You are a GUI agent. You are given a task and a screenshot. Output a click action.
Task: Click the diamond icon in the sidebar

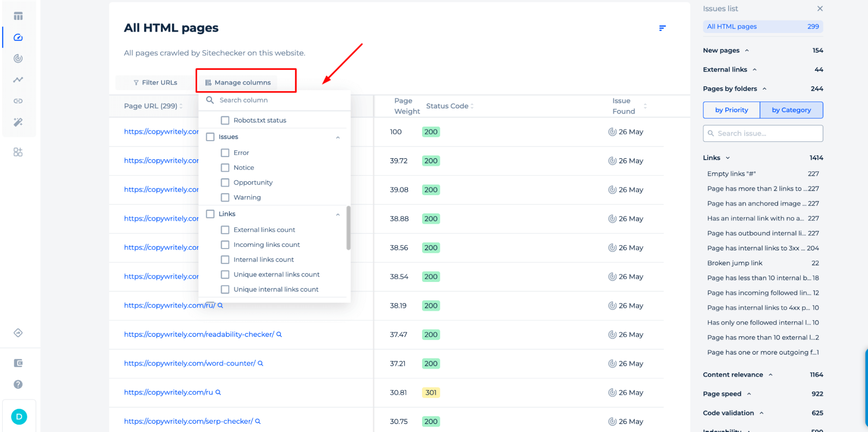18,333
